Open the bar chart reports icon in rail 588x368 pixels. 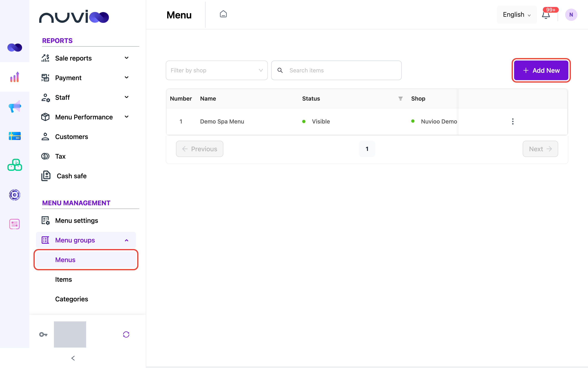(x=14, y=77)
